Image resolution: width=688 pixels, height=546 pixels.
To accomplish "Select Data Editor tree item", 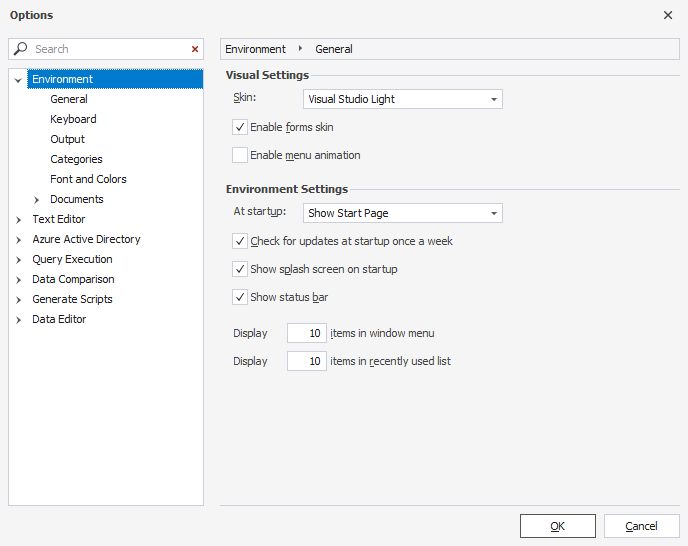I will click(59, 319).
